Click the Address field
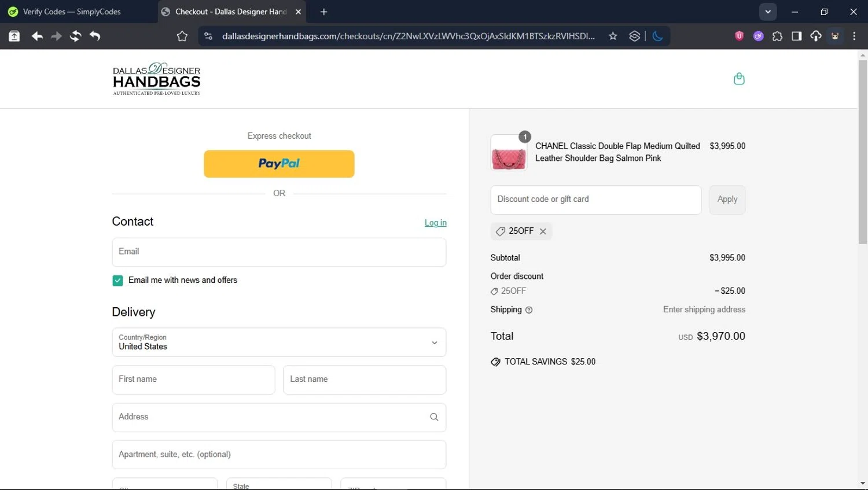Viewport: 868px width, 490px height. 279,417
